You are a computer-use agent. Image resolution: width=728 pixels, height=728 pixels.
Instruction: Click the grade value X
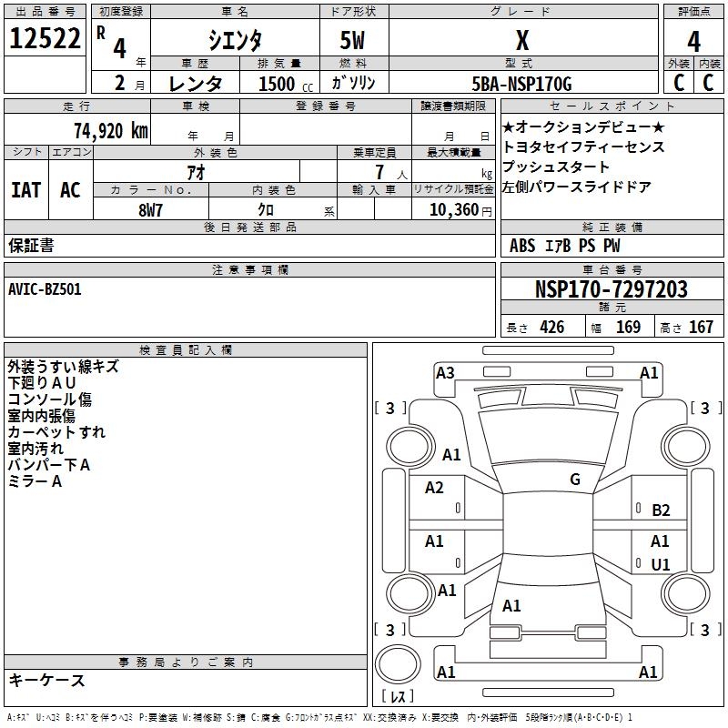point(522,40)
